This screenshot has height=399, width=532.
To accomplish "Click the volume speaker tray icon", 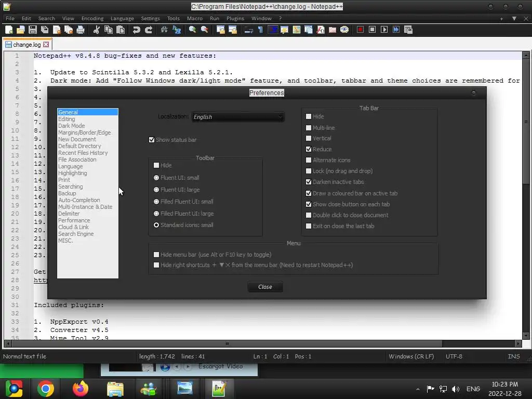I will point(455,389).
